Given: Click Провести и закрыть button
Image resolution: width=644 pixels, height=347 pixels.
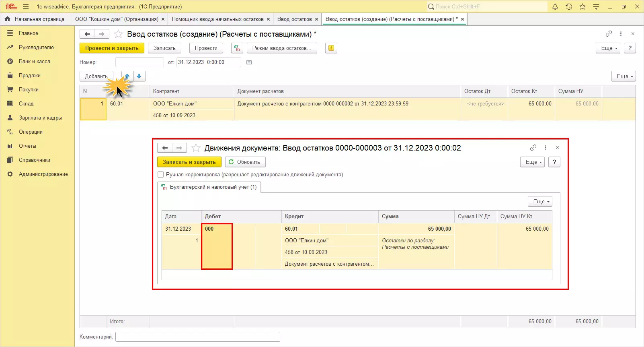Looking at the screenshot, I should click(112, 48).
